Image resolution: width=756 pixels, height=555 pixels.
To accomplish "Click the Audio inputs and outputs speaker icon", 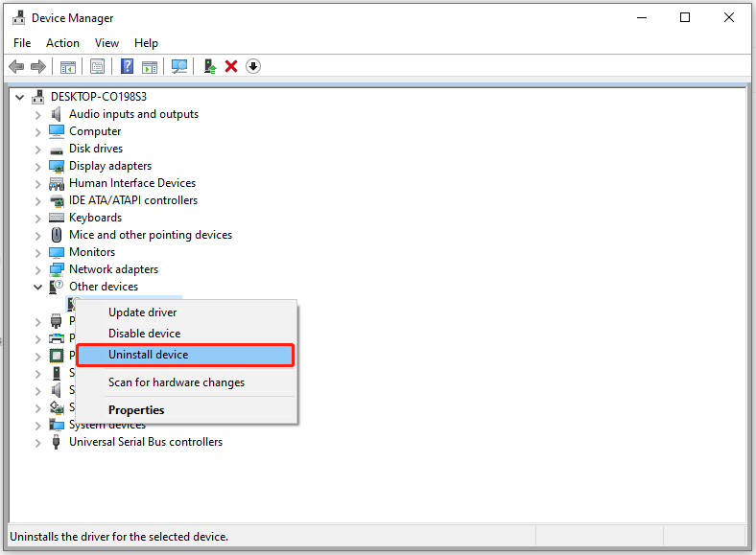I will click(57, 114).
